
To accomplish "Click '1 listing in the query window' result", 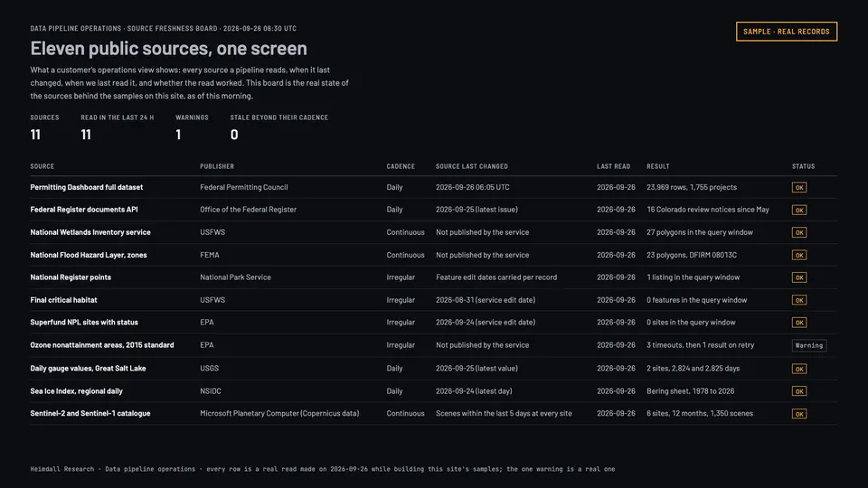I will click(693, 277).
